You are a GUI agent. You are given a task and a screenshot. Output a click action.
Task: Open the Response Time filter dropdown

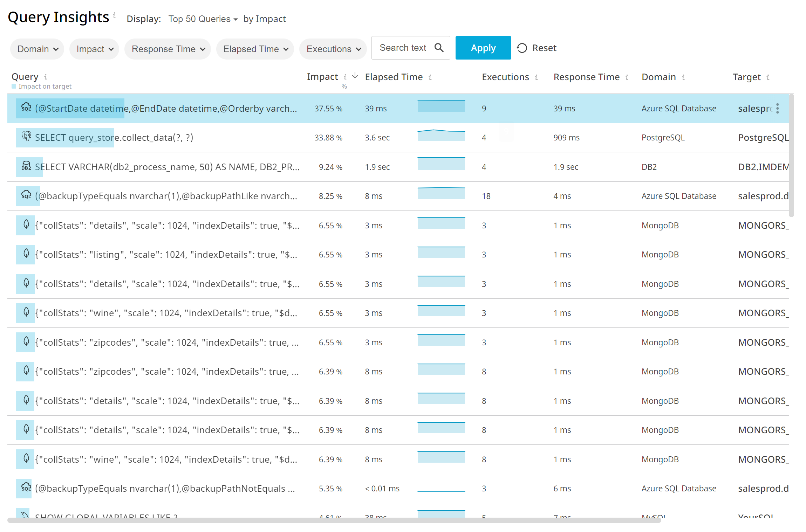[x=168, y=49]
